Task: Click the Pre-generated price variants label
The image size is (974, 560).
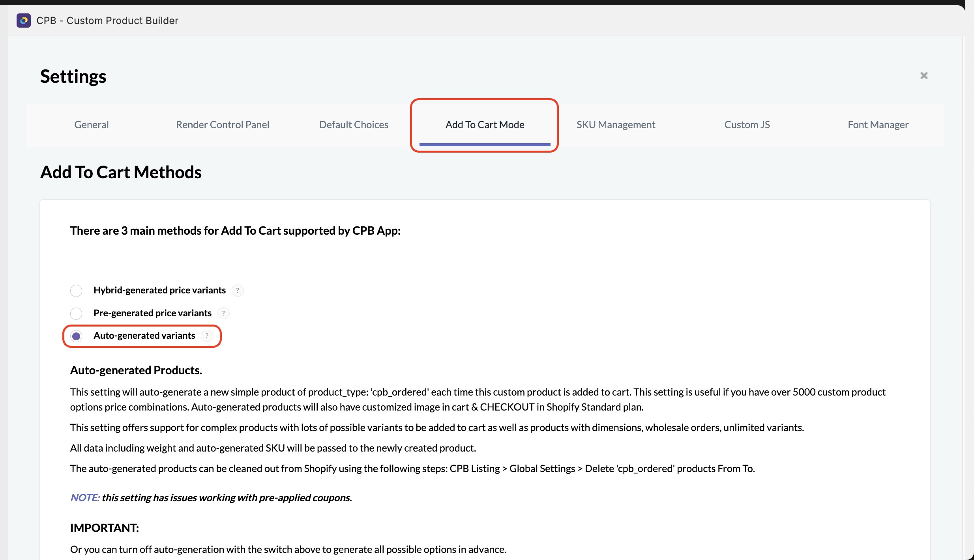Action: 152,313
